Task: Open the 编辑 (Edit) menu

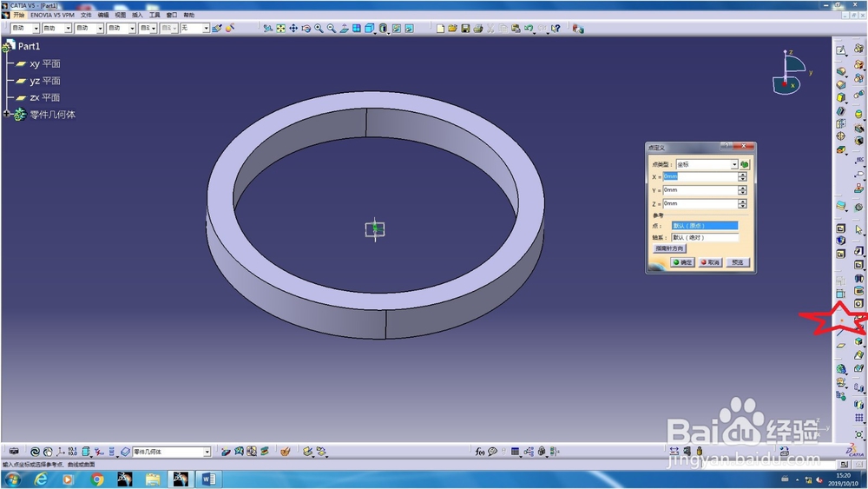Action: click(x=103, y=15)
